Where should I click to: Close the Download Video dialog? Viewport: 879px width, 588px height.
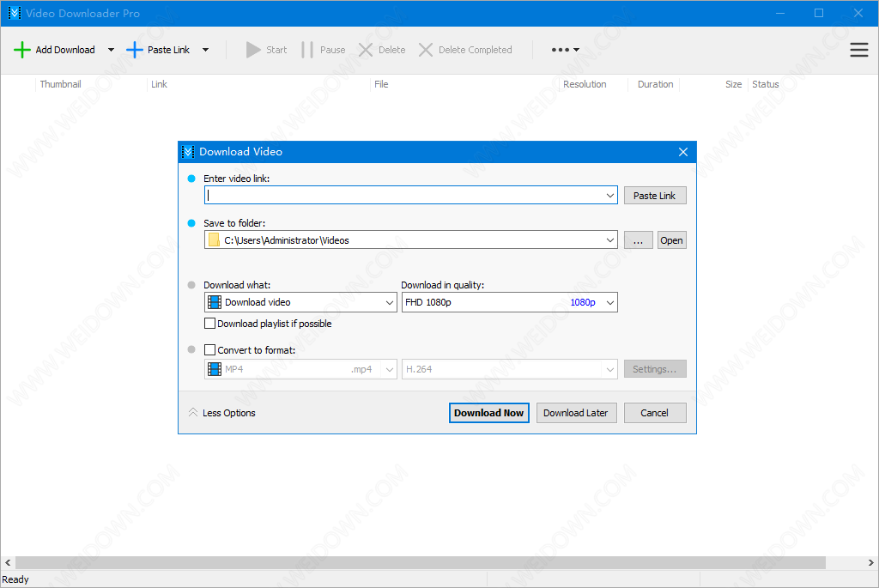682,152
